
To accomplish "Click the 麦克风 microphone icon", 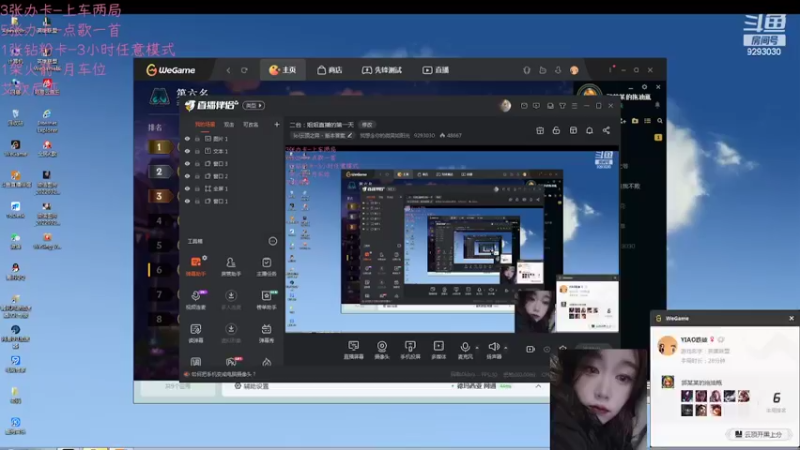I will pos(465,349).
